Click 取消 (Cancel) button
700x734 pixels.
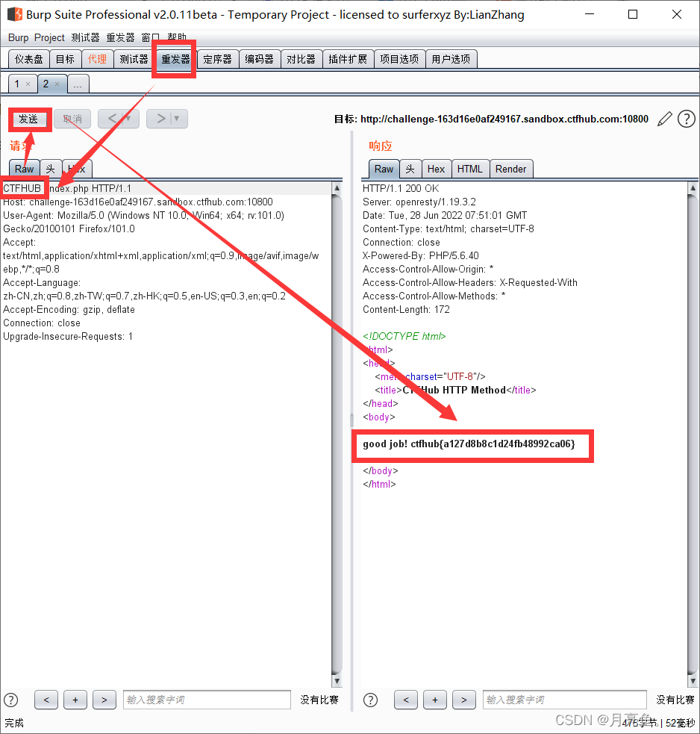[72, 119]
